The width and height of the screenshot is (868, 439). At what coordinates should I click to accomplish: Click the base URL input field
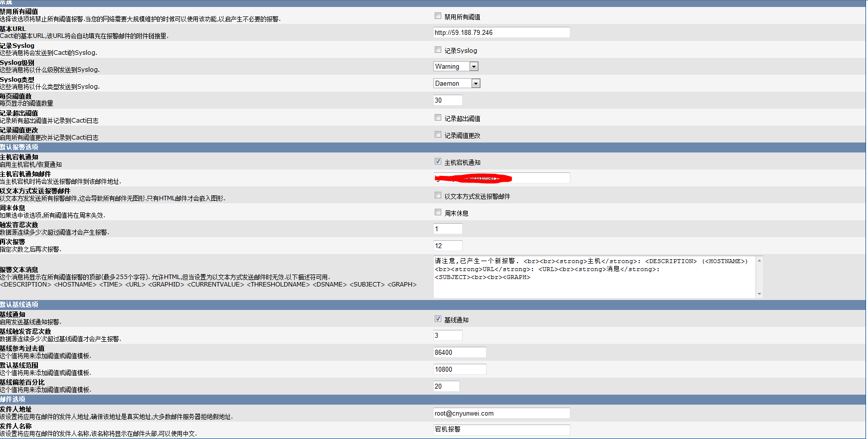pyautogui.click(x=501, y=32)
